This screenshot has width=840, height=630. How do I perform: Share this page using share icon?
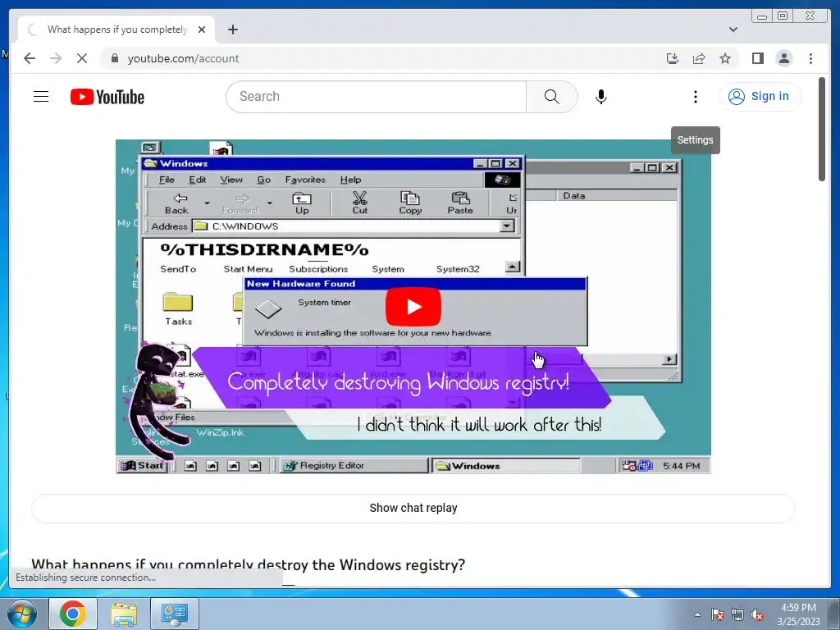[x=699, y=58]
